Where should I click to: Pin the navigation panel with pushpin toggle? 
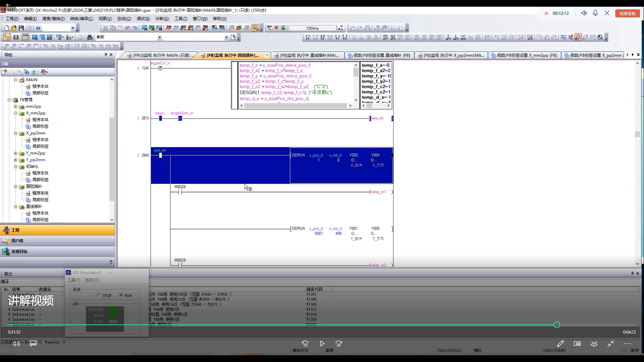point(106,55)
